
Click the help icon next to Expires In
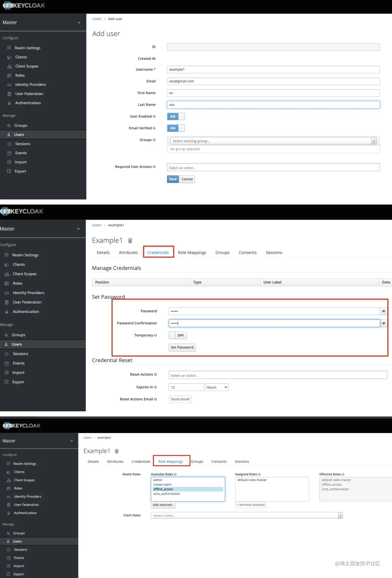click(156, 387)
